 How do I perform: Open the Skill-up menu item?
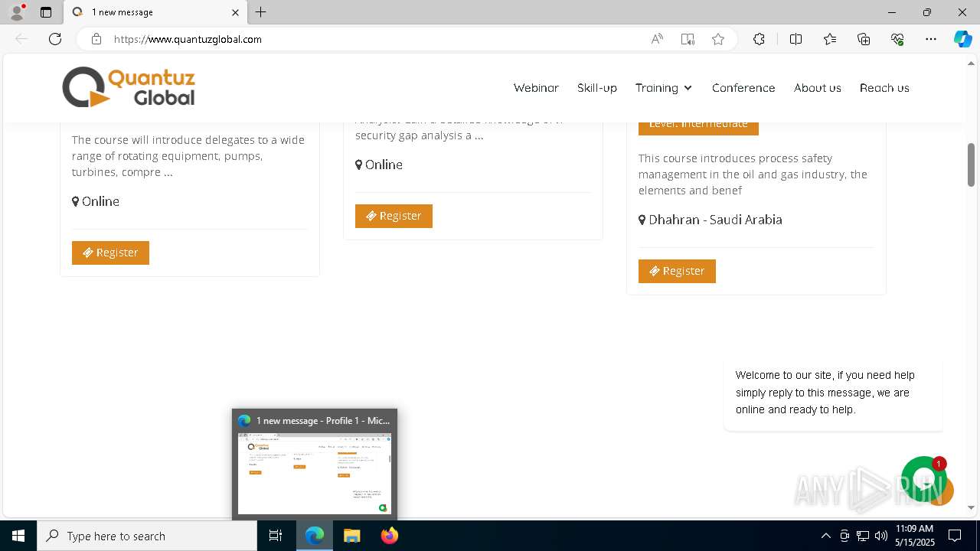pos(597,88)
